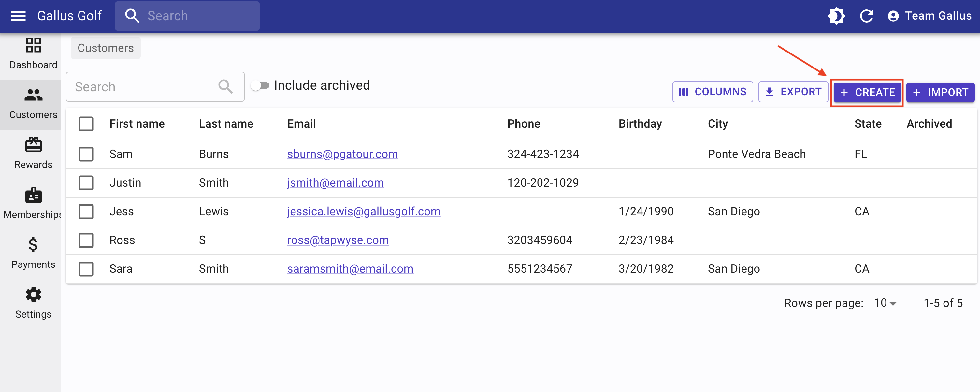Click birthday 2/23/1984 cell
The image size is (980, 392).
[x=646, y=240]
